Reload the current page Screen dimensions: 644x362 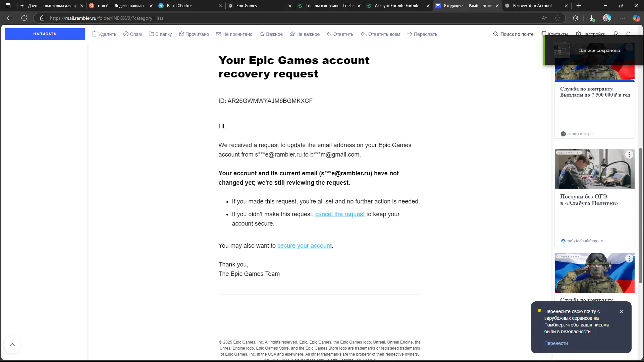coord(24,18)
